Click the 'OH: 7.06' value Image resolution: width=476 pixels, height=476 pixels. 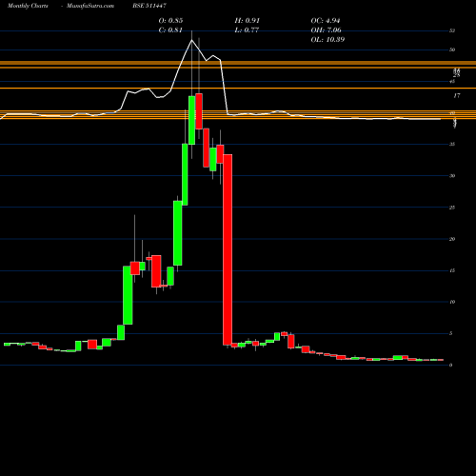click(327, 30)
